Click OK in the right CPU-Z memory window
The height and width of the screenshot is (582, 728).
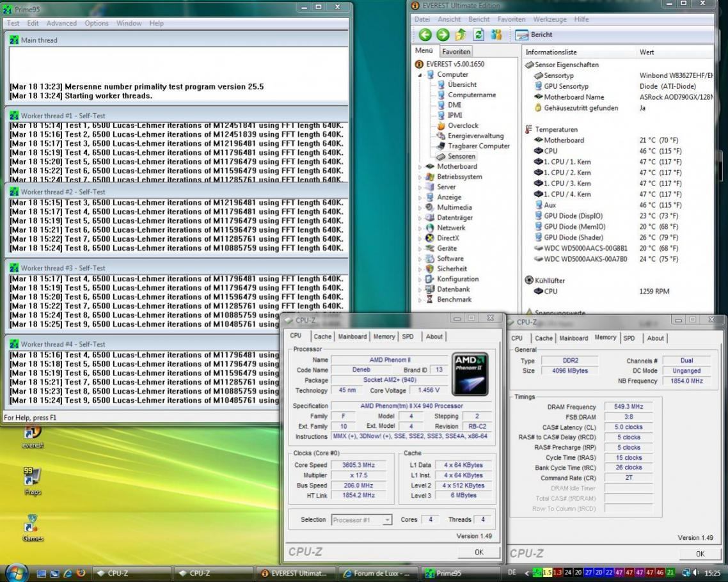tap(700, 554)
